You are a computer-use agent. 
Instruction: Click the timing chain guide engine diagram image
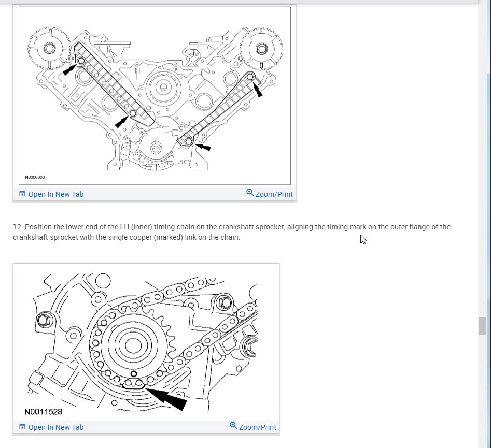[x=155, y=96]
